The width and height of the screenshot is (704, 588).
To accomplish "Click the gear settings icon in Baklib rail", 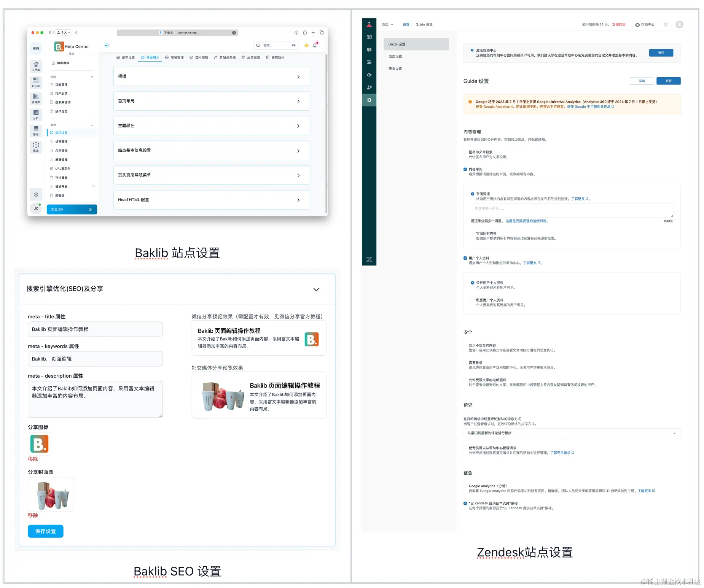I will coord(36,195).
